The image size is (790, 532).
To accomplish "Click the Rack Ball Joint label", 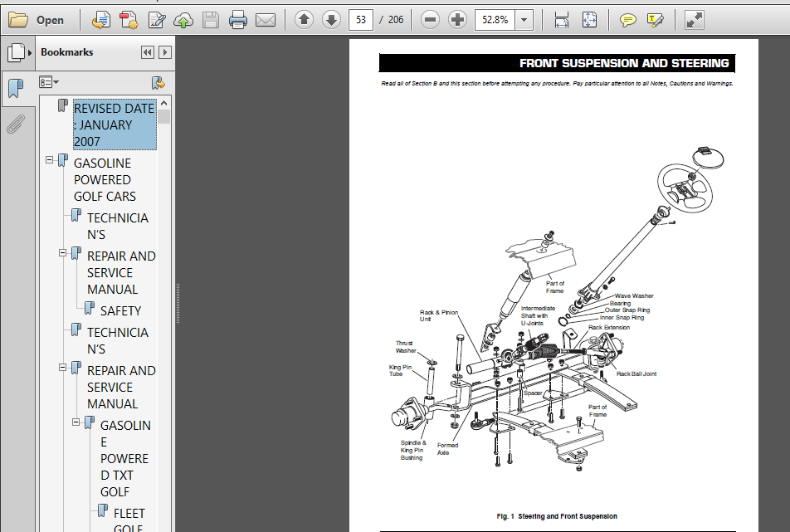I will [636, 373].
